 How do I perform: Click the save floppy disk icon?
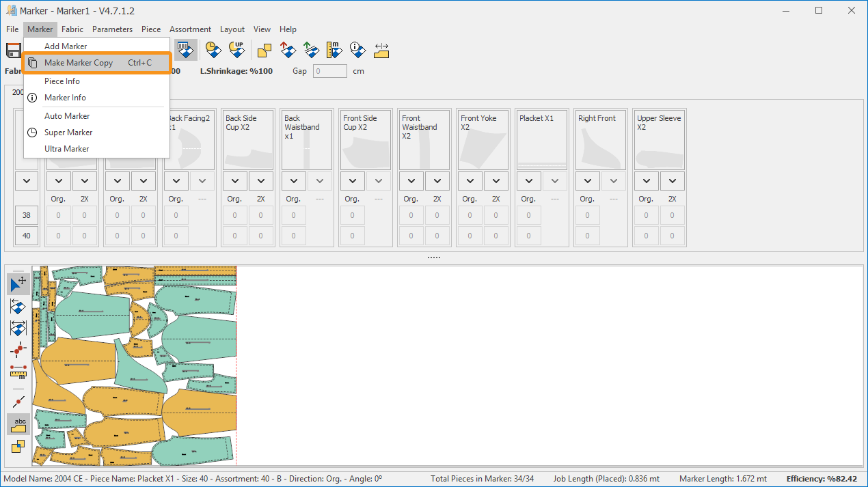pos(13,51)
